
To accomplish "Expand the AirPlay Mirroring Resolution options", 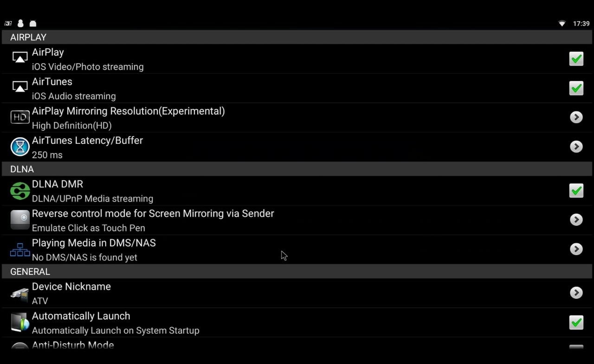I will 576,117.
